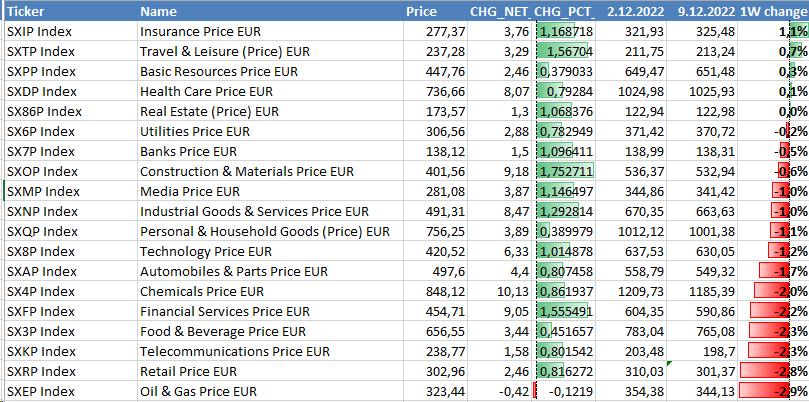The image size is (809, 402).
Task: Select the Banks price value 138,12
Action: pyautogui.click(x=434, y=151)
